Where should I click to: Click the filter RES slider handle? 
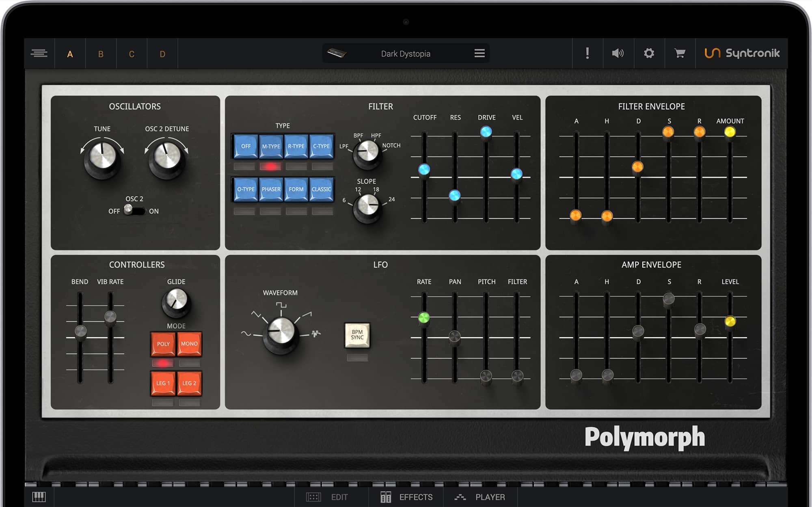coord(455,196)
